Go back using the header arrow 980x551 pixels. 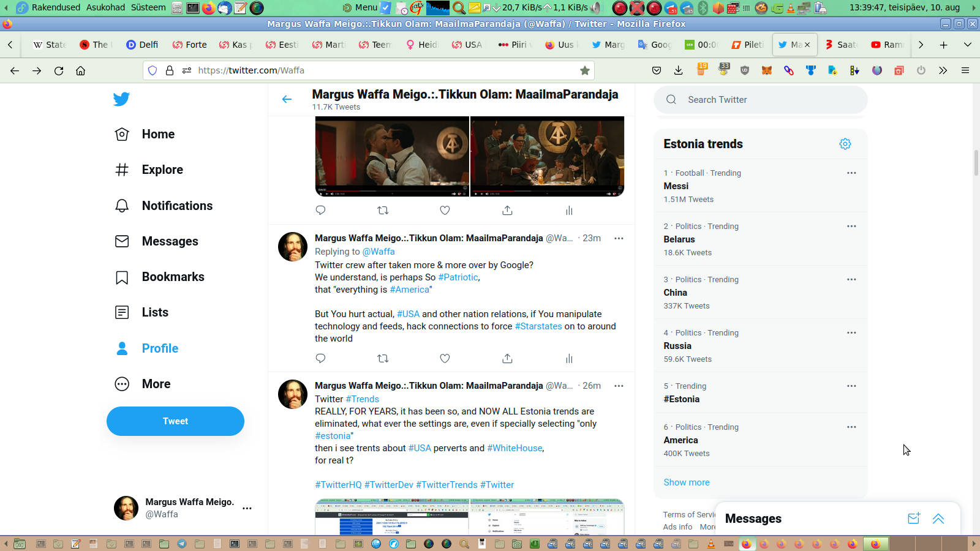point(287,99)
